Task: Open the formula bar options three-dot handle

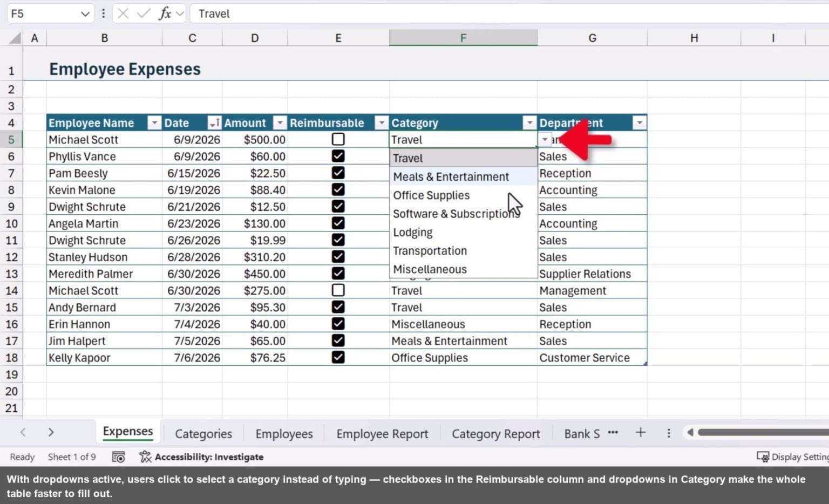Action: tap(103, 13)
